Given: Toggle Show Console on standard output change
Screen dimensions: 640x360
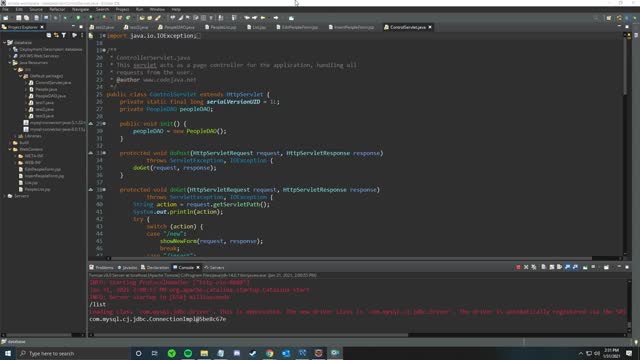Looking at the screenshot, I should click(x=567, y=267).
